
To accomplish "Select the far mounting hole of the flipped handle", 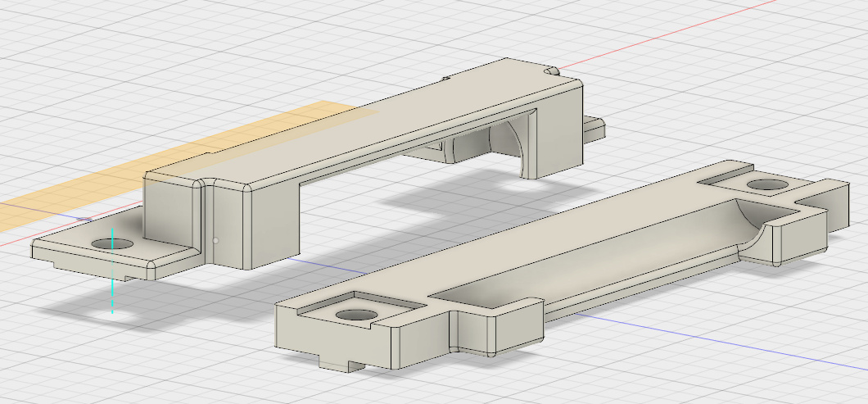I will coord(766,184).
